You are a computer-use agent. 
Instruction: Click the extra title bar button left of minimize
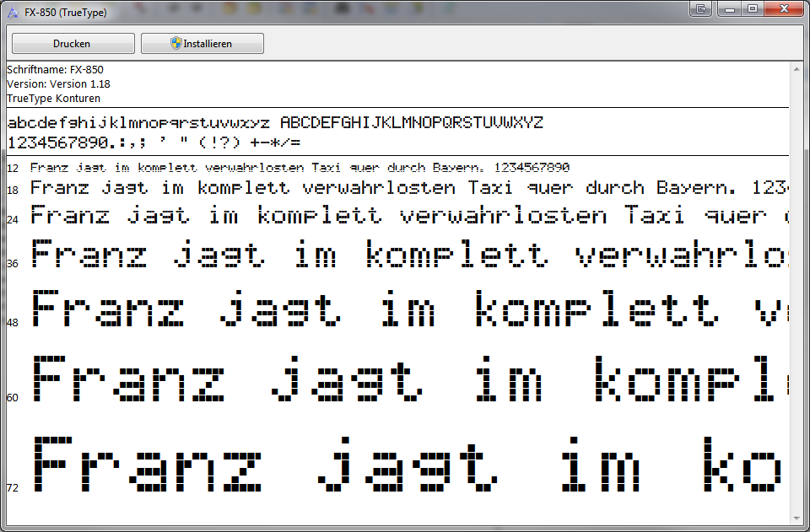pyautogui.click(x=701, y=8)
